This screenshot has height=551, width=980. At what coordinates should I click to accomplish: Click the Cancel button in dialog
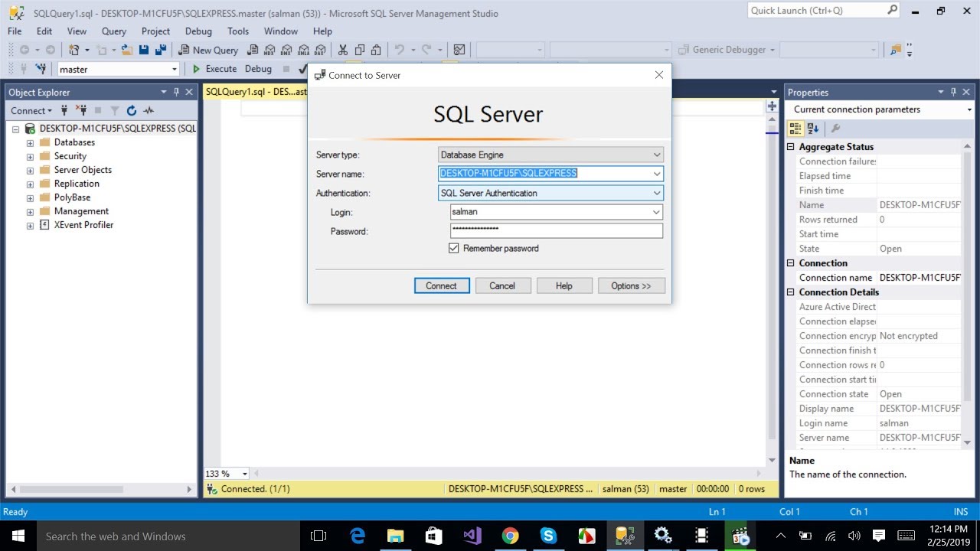pyautogui.click(x=502, y=285)
